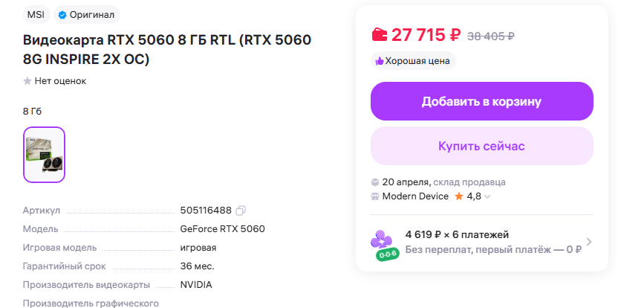Open installment details via the right arrow chevron
Viewport: 644px width, 308px height.
click(588, 242)
